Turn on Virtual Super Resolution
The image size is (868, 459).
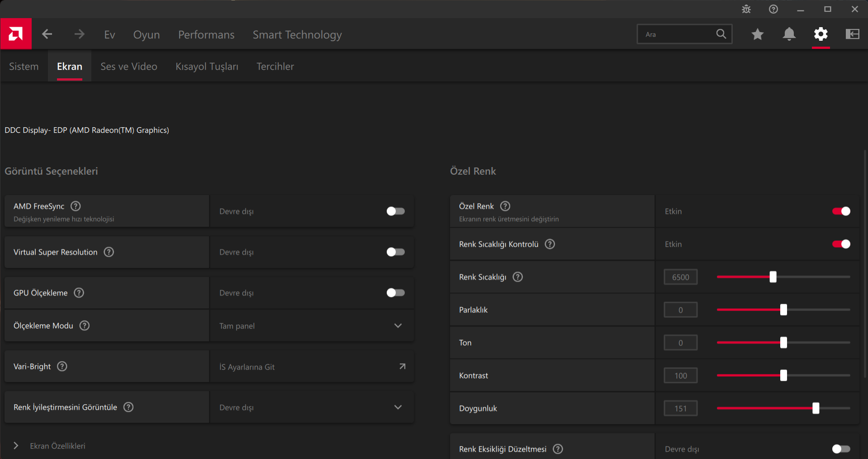395,252
